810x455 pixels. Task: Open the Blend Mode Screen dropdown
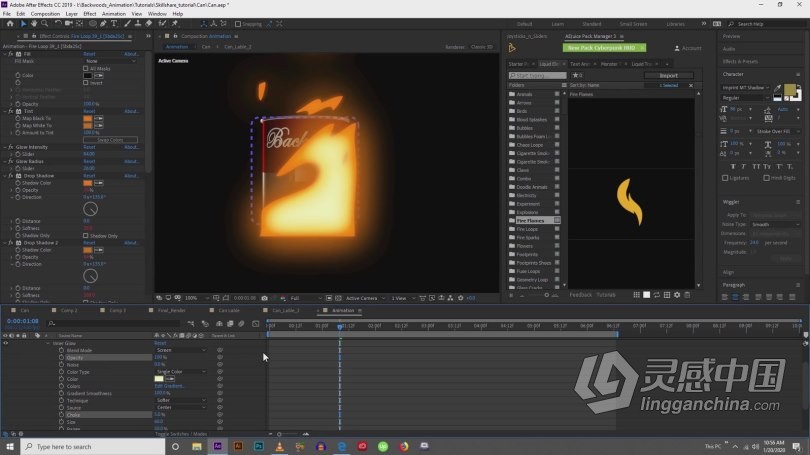point(180,350)
